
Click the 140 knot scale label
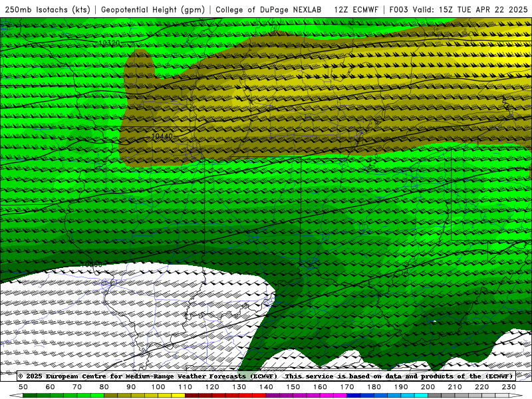pyautogui.click(x=266, y=387)
